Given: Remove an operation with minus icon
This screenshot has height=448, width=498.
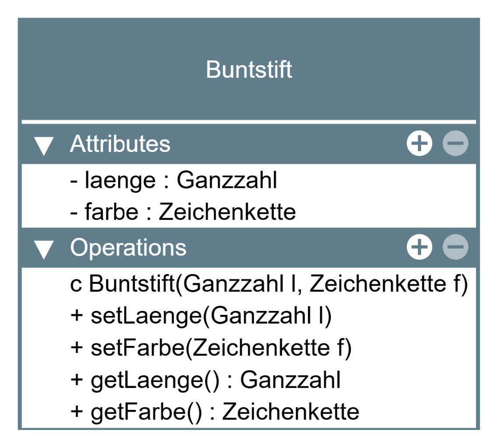Looking at the screenshot, I should click(455, 247).
